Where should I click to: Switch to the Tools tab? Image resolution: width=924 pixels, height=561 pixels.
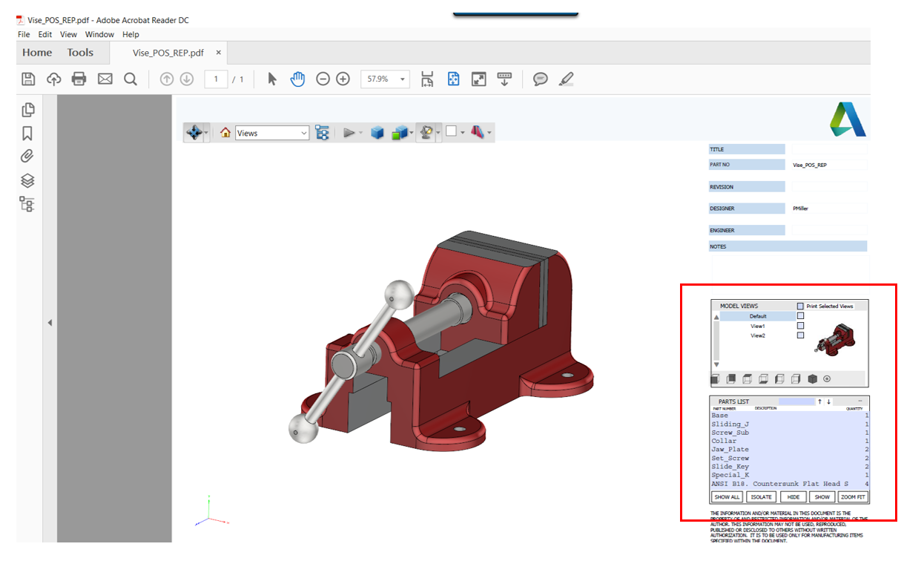(x=81, y=52)
